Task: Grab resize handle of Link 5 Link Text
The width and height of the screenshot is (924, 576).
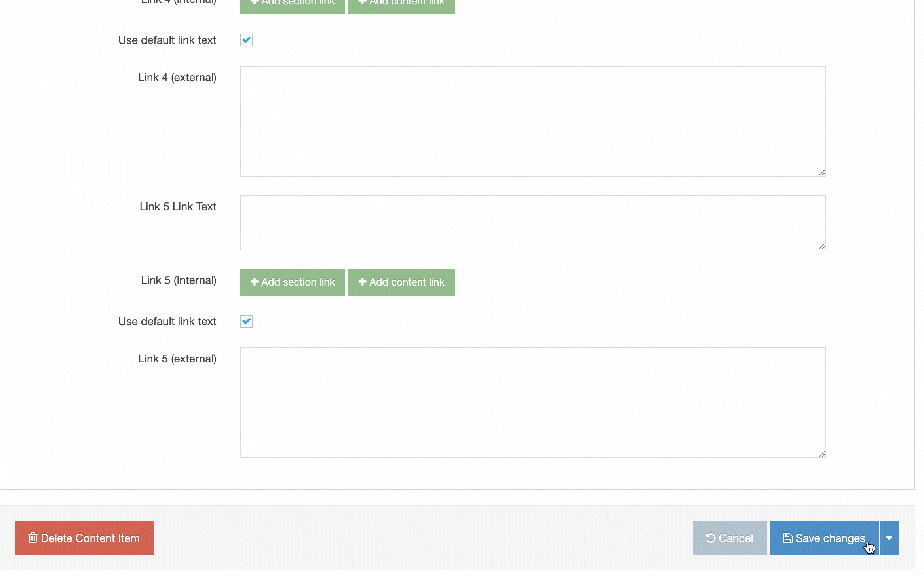Action: [x=822, y=246]
